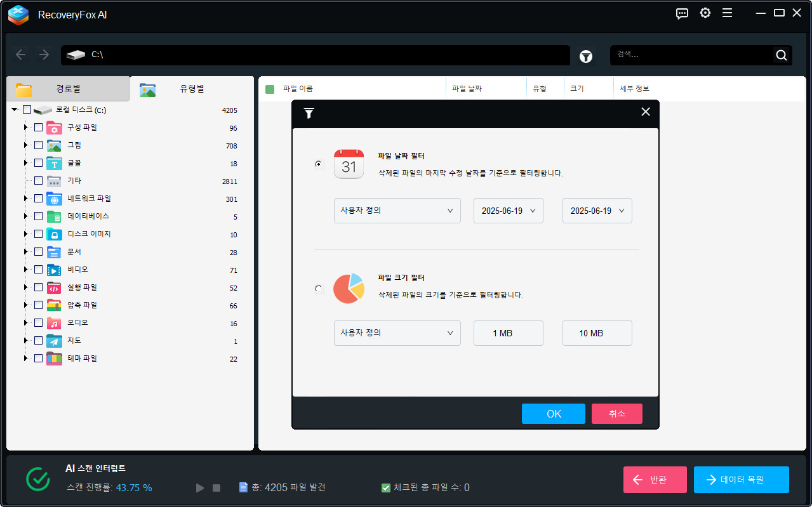Resume scan with the play control
This screenshot has width=812, height=507.
(x=199, y=487)
